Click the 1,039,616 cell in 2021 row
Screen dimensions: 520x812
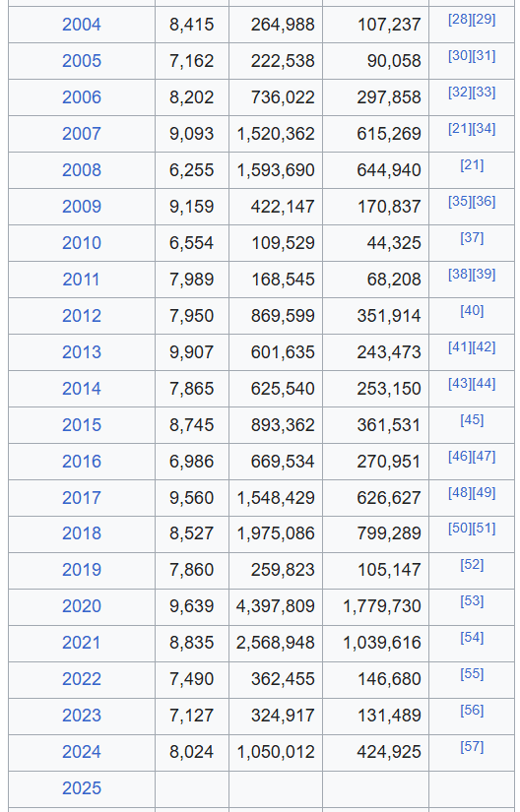tap(375, 643)
